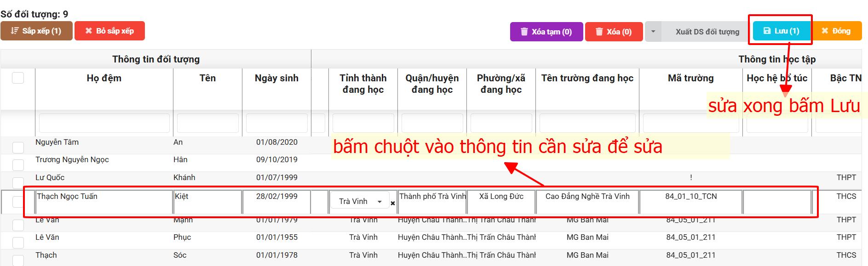This screenshot has height=266, width=868.
Task: Expand the Trà Vinh province dropdown
Action: point(379,202)
